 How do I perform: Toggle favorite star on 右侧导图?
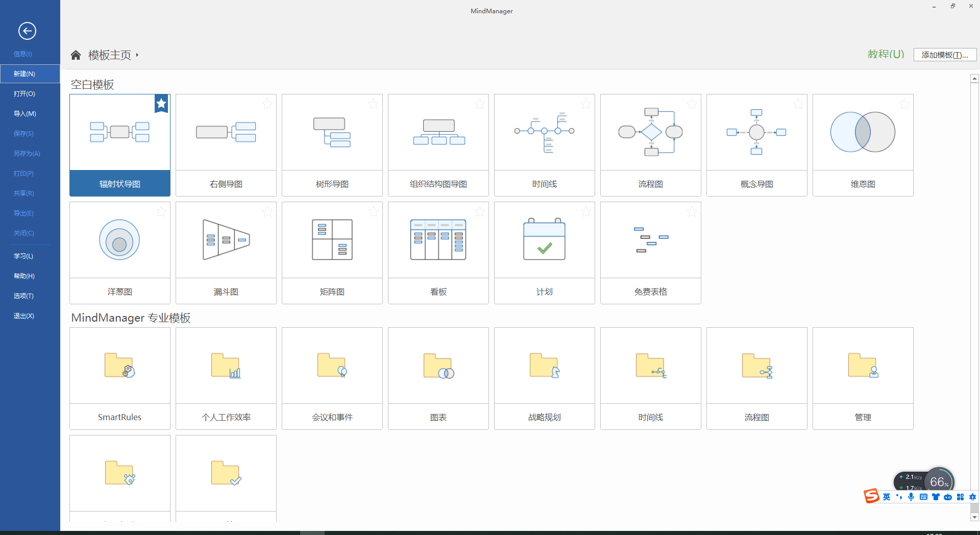coord(267,104)
